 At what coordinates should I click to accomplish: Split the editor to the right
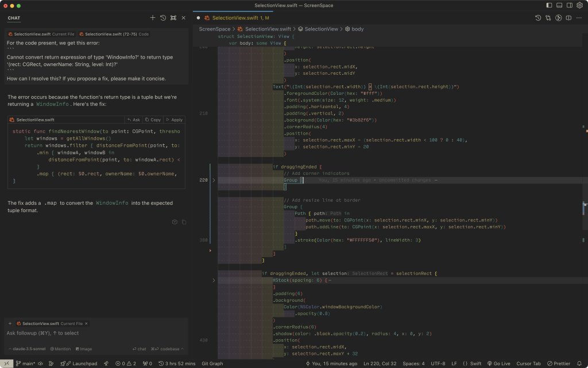coord(568,18)
